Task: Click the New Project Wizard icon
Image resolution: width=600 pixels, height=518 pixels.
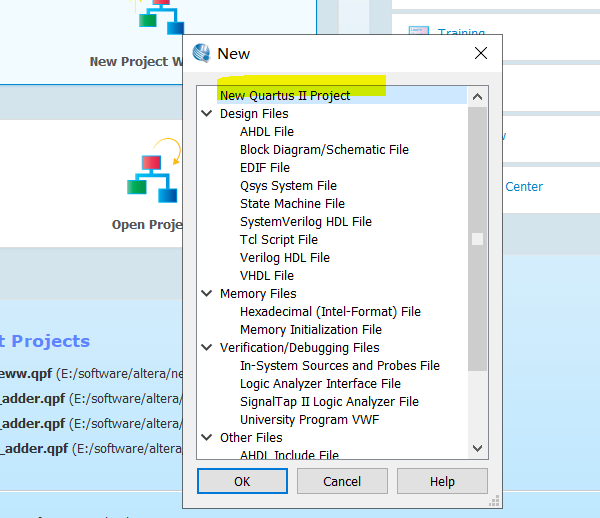Action: point(161,17)
